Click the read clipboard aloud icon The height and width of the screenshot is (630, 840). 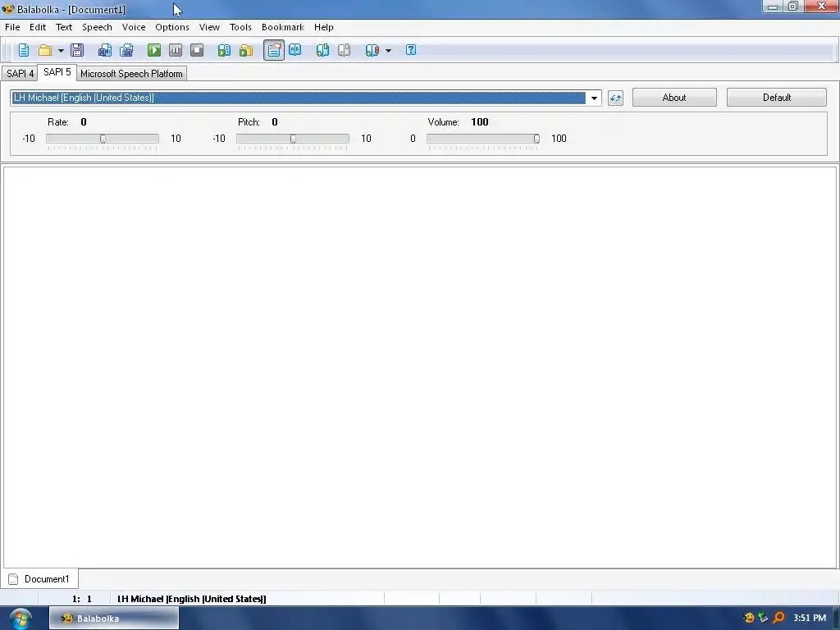tap(224, 50)
